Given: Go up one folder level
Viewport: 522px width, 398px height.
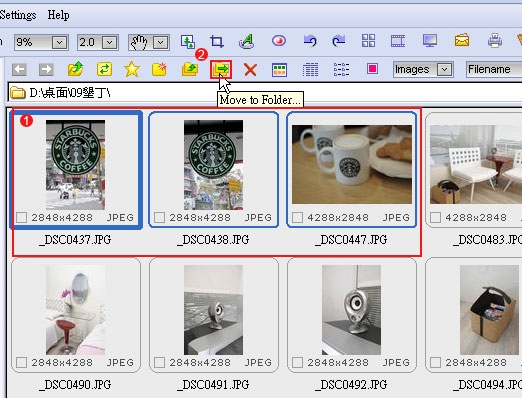Looking at the screenshot, I should coord(75,69).
